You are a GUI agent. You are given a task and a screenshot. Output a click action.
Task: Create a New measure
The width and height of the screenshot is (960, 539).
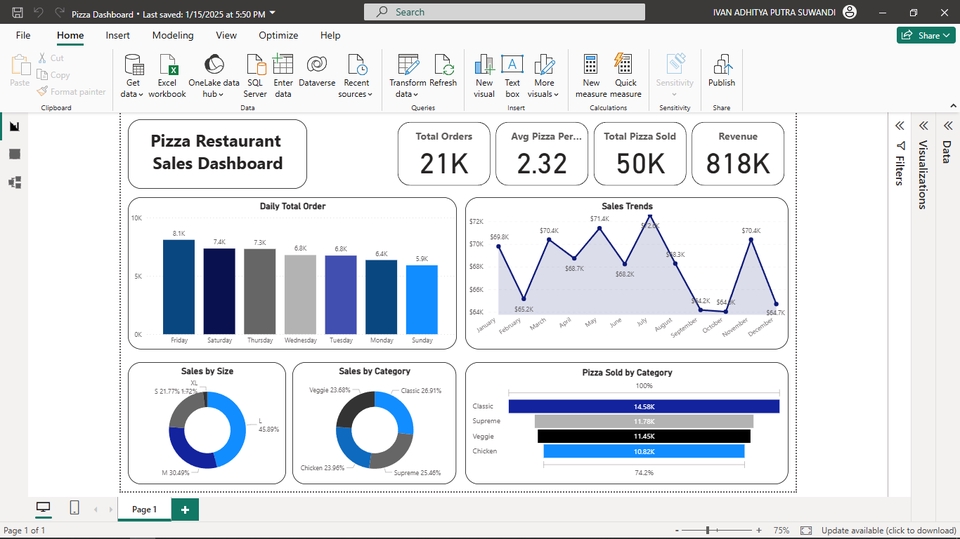(591, 76)
